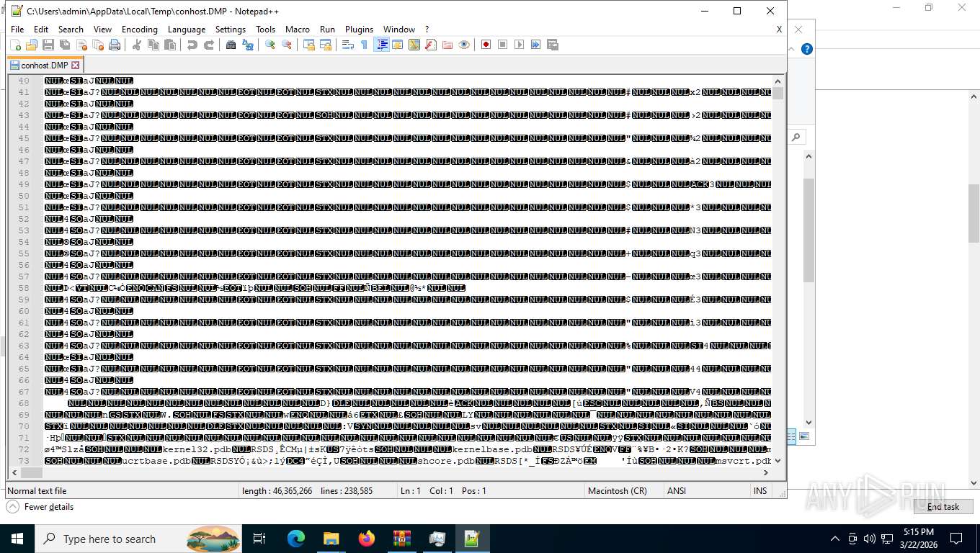The width and height of the screenshot is (980, 553).
Task: Click the X at the right end of the menu bar
Action: pyautogui.click(x=779, y=30)
